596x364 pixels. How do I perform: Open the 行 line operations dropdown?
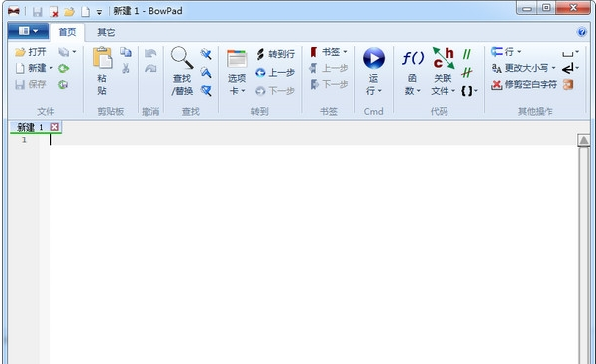(x=506, y=52)
